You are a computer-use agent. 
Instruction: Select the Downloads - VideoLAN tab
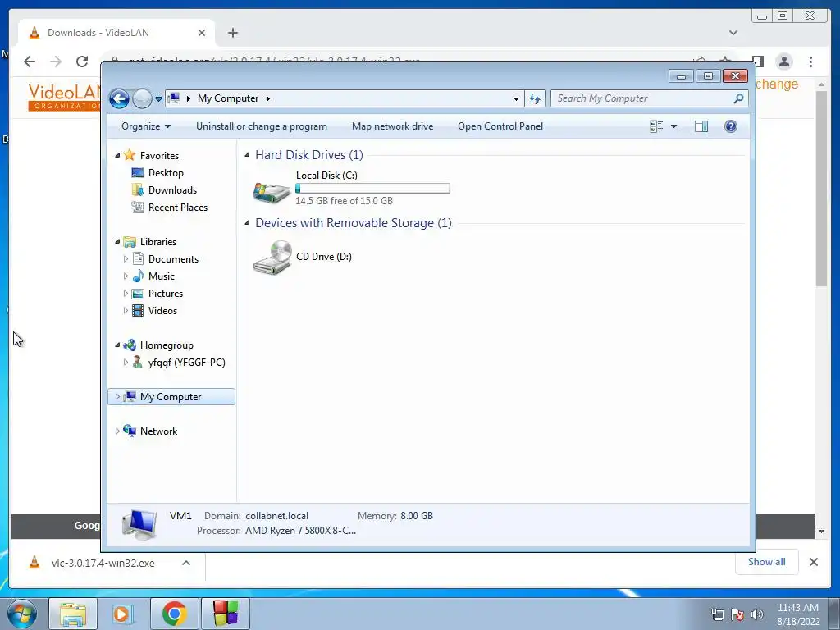(x=116, y=33)
